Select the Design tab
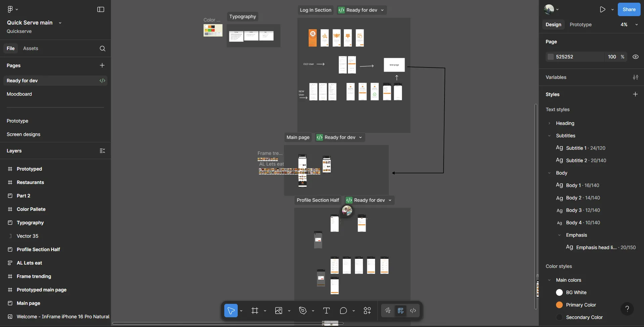 (x=553, y=25)
